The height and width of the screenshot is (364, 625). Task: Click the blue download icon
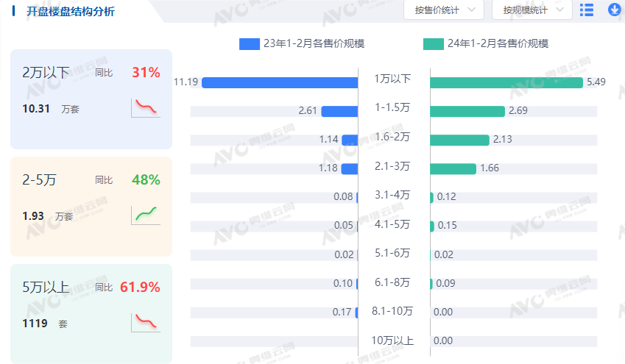click(x=615, y=10)
